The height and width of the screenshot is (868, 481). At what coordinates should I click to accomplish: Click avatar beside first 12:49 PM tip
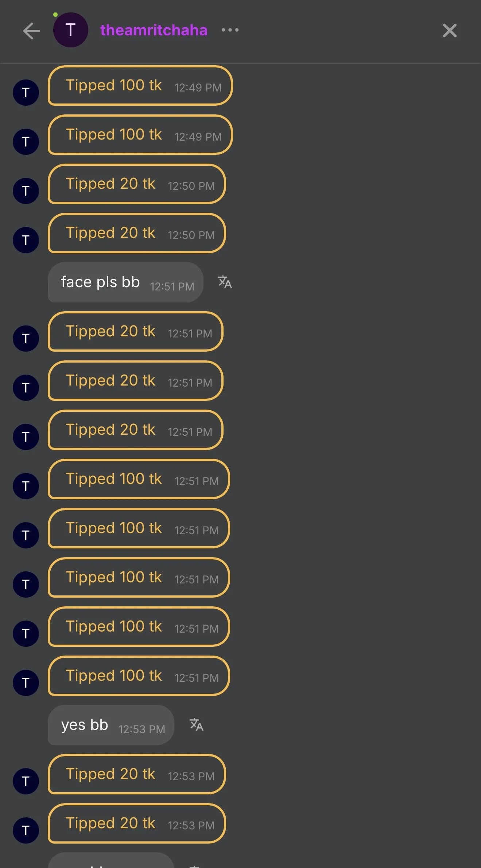26,93
